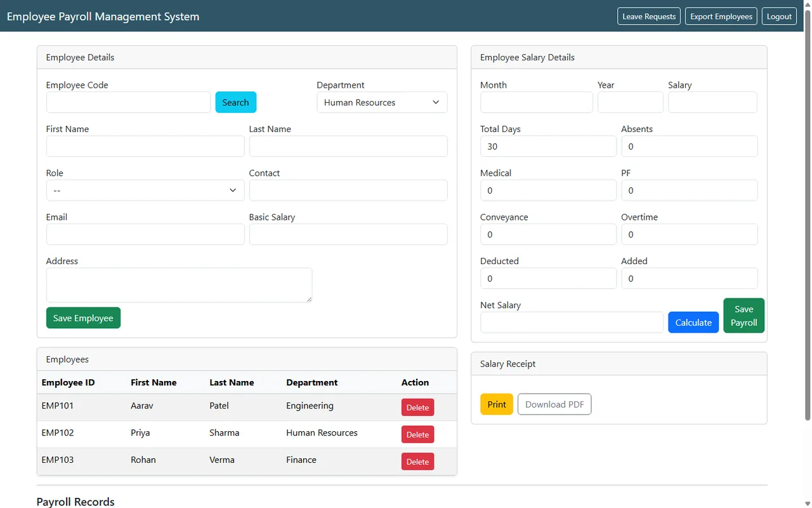Expand the Role dropdown

145,190
